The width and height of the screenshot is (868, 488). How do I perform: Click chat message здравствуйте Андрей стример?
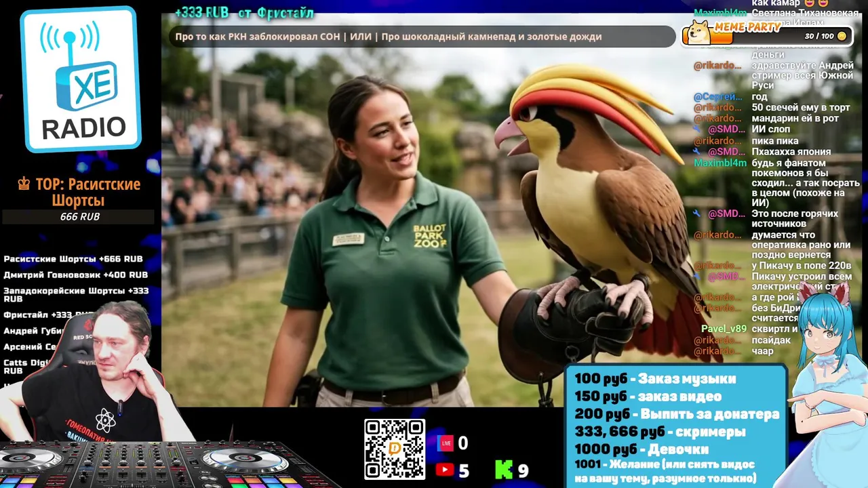pyautogui.click(x=802, y=75)
